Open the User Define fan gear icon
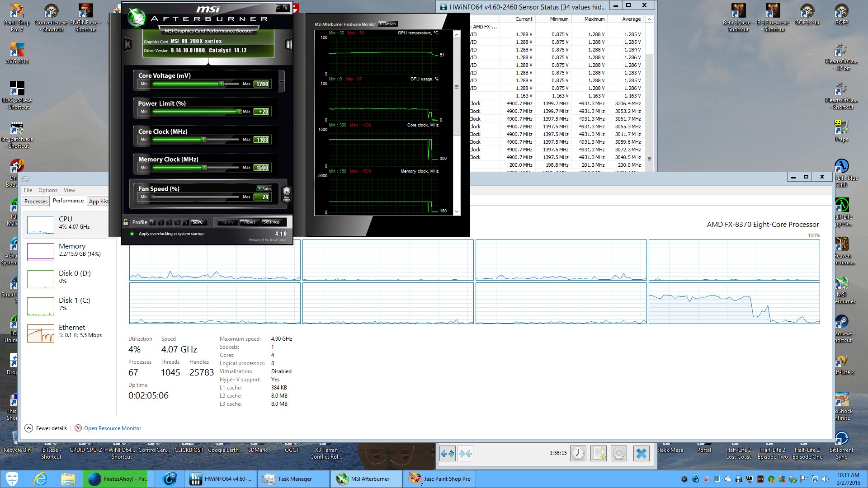Screen dimensions: 868x488 coord(286,193)
